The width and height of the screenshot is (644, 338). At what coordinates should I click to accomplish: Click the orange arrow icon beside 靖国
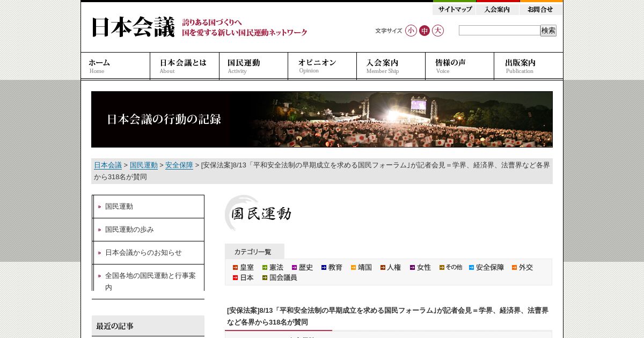(353, 267)
